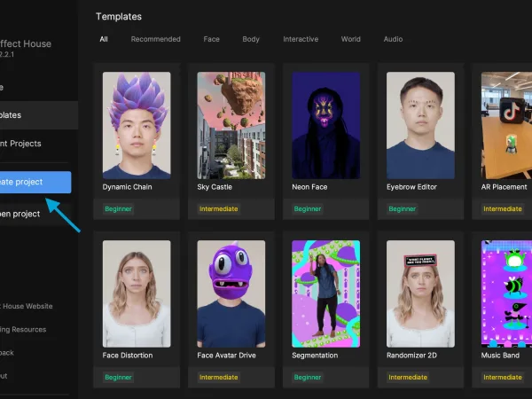Open the Face templates tab
Viewport: 532px width, 399px height.
tap(211, 39)
